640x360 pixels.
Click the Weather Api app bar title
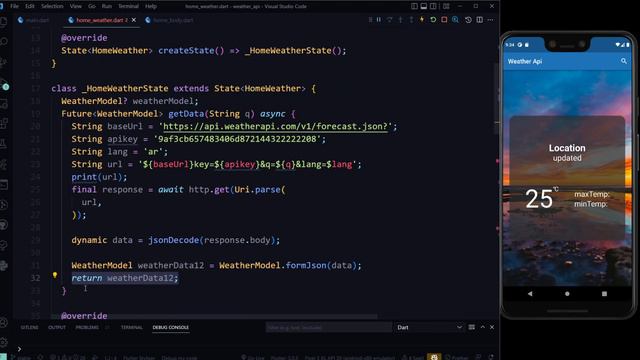coord(525,61)
